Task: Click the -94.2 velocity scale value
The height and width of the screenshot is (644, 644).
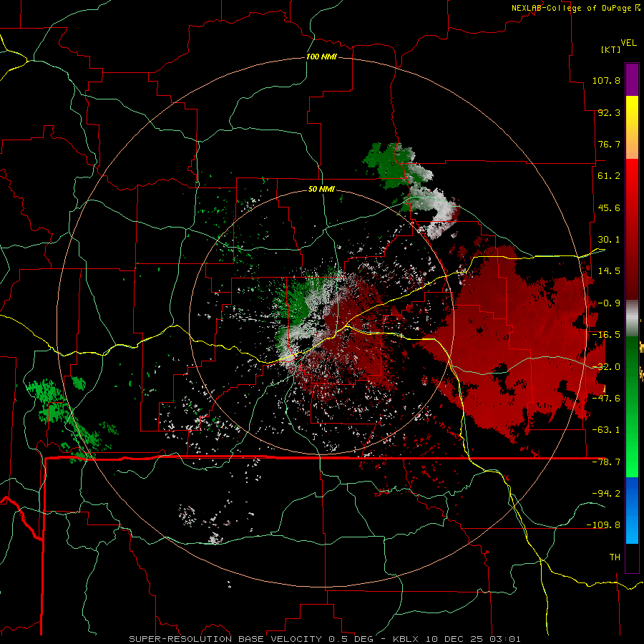Action: click(x=606, y=494)
